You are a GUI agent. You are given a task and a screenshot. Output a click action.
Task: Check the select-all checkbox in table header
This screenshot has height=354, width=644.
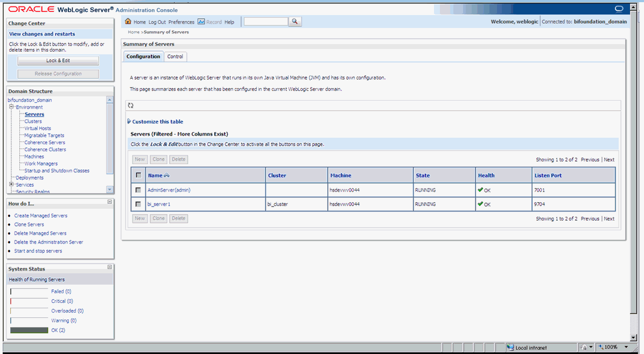click(x=138, y=175)
